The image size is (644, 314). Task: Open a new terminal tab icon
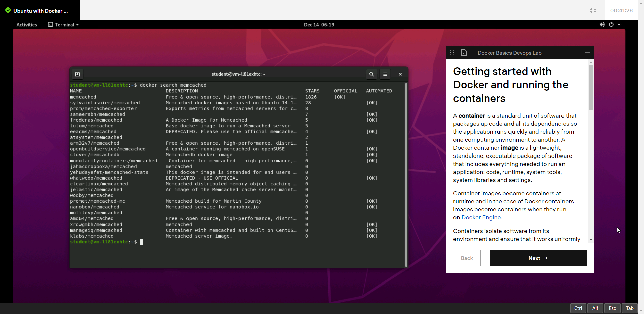coord(77,74)
